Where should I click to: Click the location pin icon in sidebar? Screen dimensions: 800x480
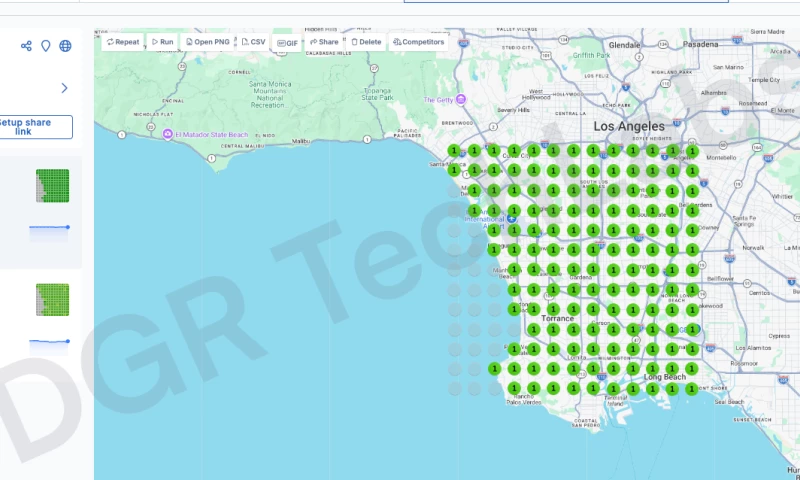click(x=45, y=46)
